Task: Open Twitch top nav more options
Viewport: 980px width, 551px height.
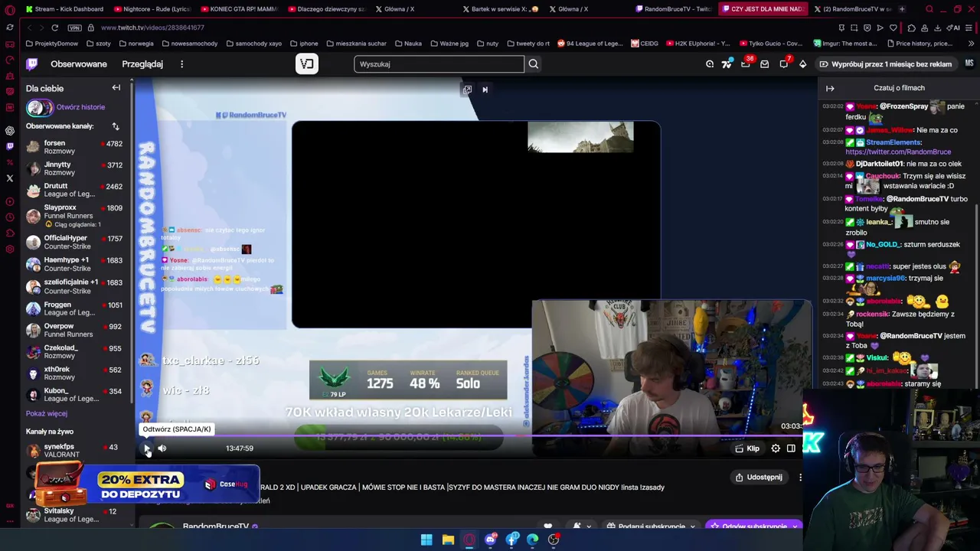Action: [181, 64]
